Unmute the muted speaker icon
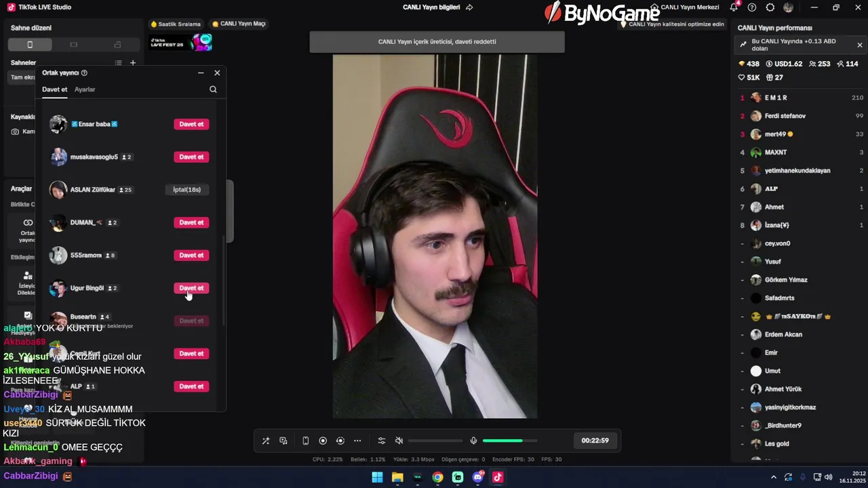 click(399, 441)
